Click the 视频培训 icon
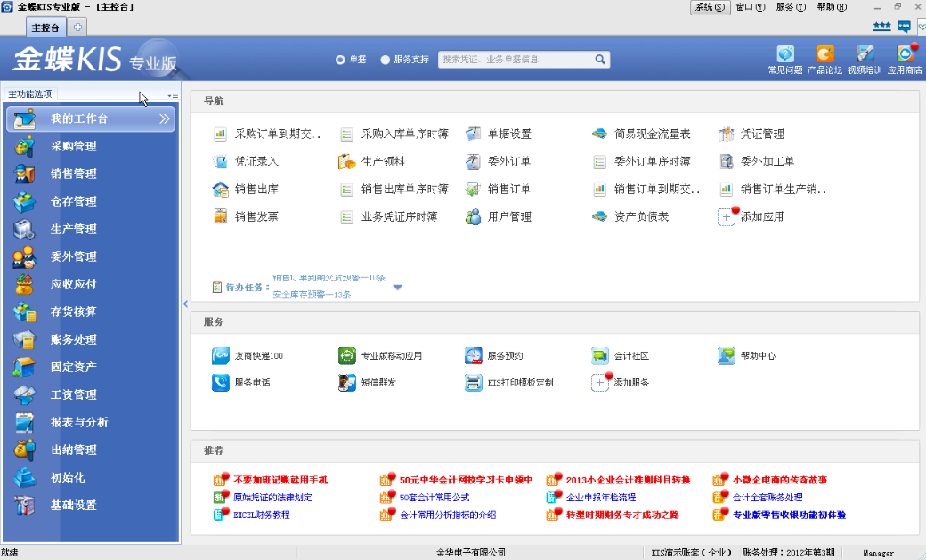Viewport: 926px width, 560px height. [865, 55]
